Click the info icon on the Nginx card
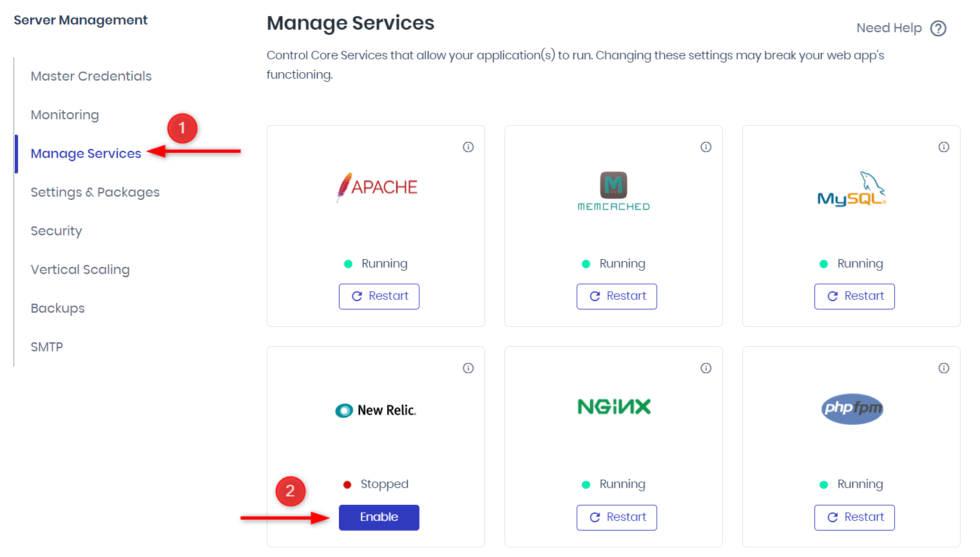Viewport: 980px width, 557px height. [706, 368]
